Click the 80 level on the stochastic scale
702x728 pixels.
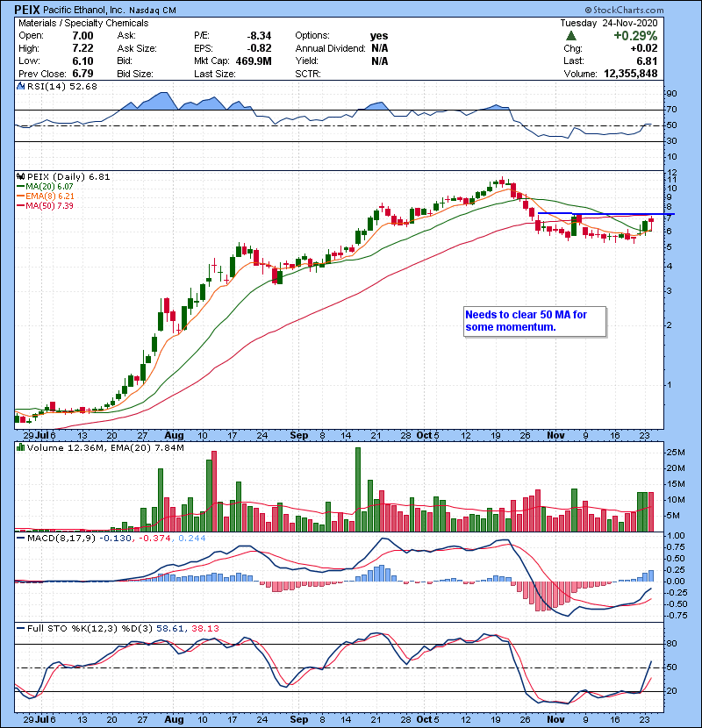pos(672,644)
